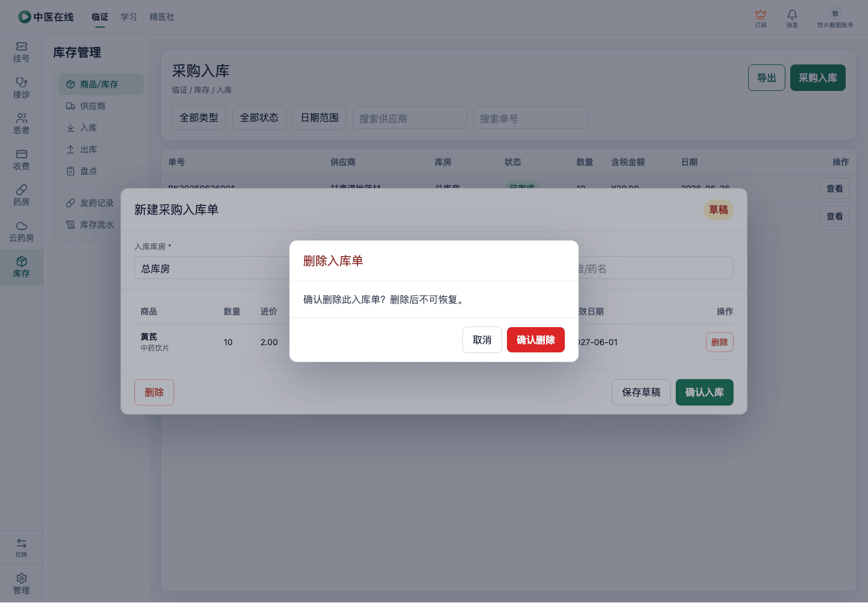Click the 临证 breadcrumb link
868x603 pixels.
(x=180, y=90)
